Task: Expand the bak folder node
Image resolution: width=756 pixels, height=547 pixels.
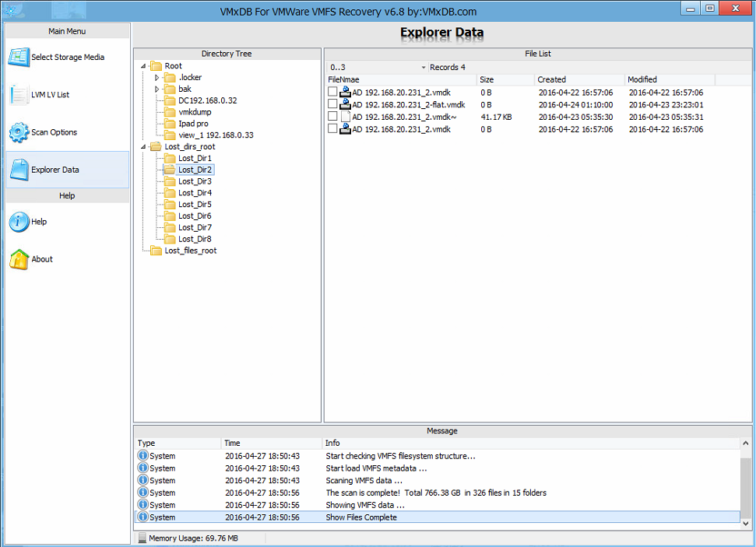Action: pos(156,89)
